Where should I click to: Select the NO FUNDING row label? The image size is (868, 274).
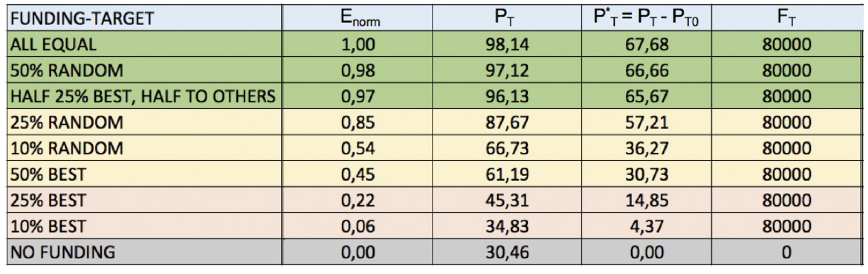[63, 252]
